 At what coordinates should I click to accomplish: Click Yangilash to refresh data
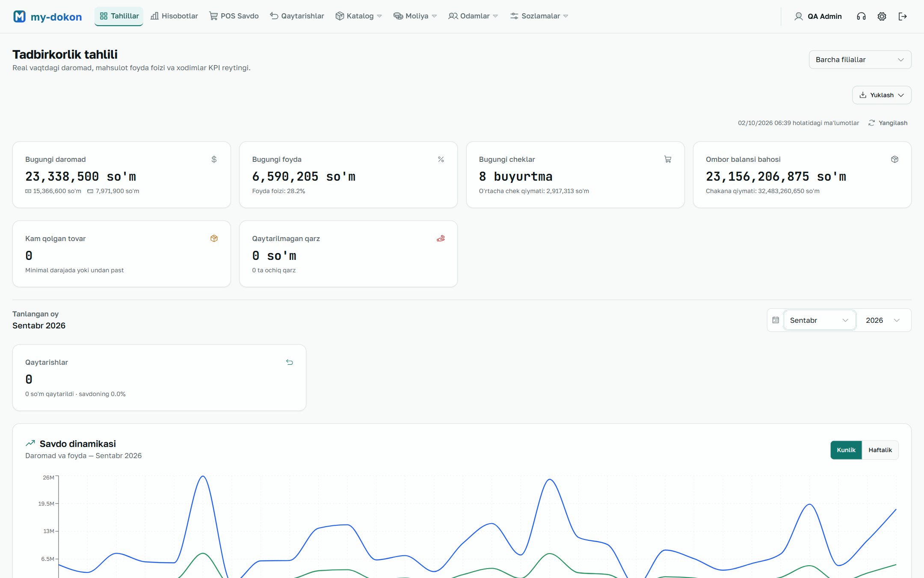pyautogui.click(x=888, y=123)
